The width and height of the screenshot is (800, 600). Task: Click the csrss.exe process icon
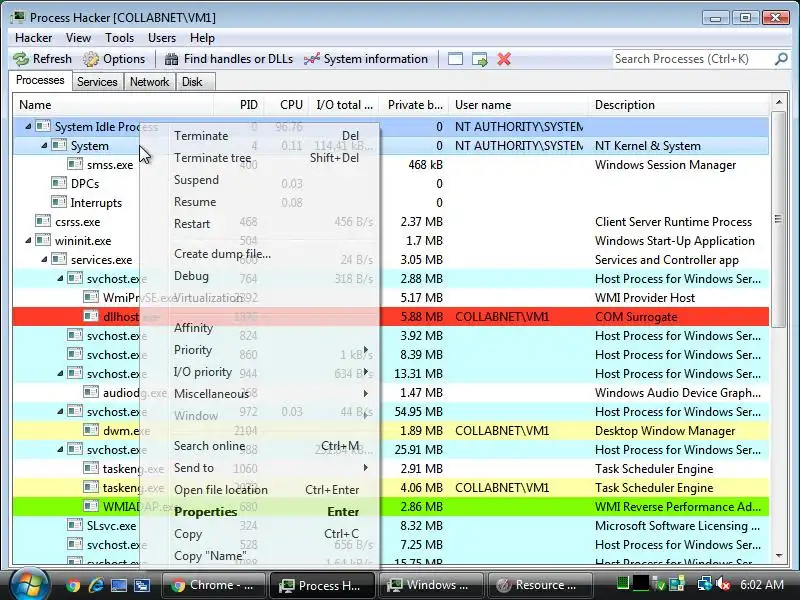pos(43,221)
